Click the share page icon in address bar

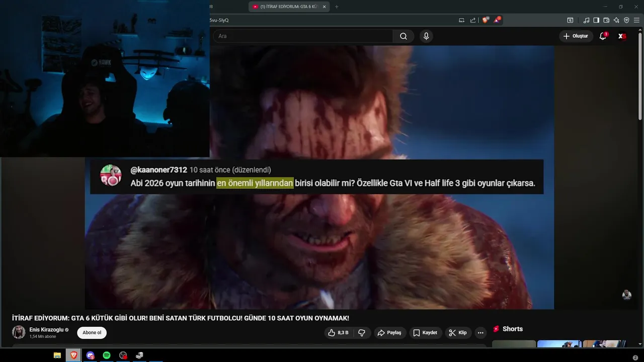point(473,20)
